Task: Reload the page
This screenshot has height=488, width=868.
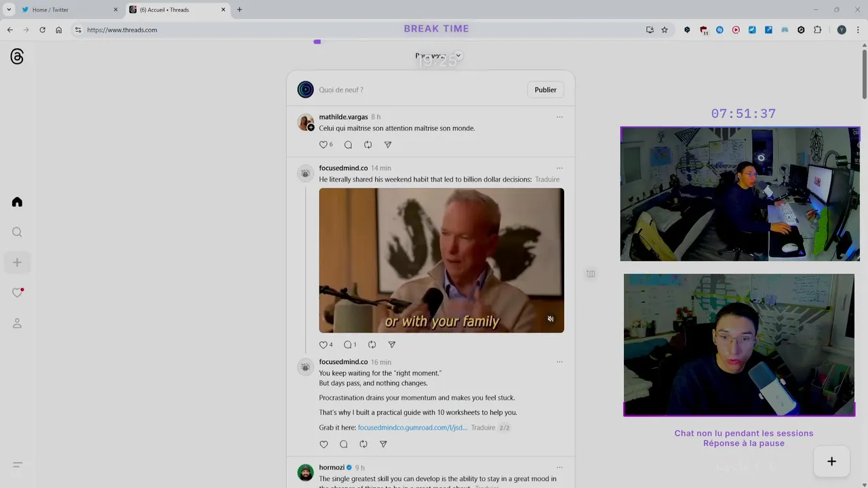Action: point(42,30)
